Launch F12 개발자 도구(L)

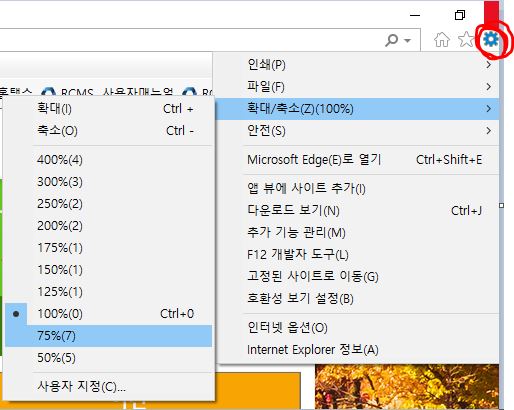(x=358, y=254)
